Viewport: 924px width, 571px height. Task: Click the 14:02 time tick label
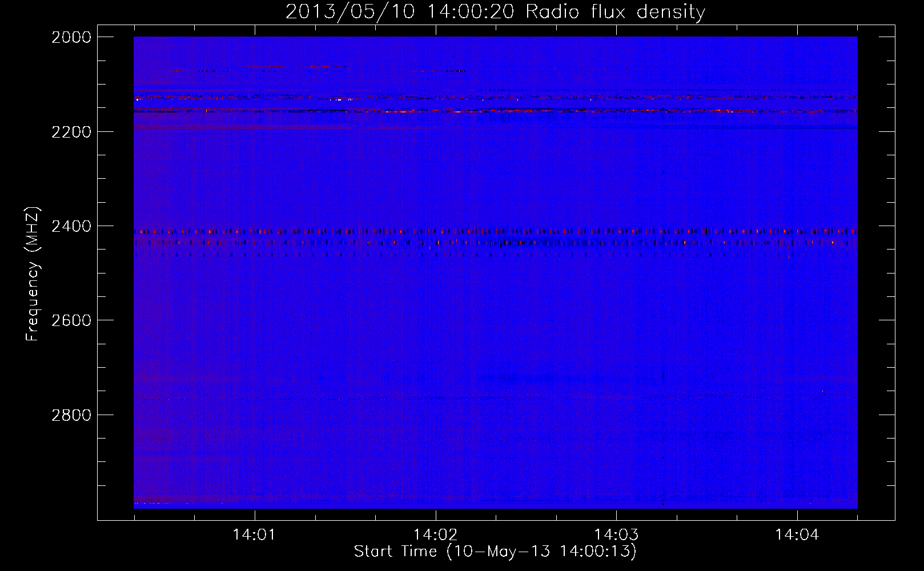click(435, 535)
